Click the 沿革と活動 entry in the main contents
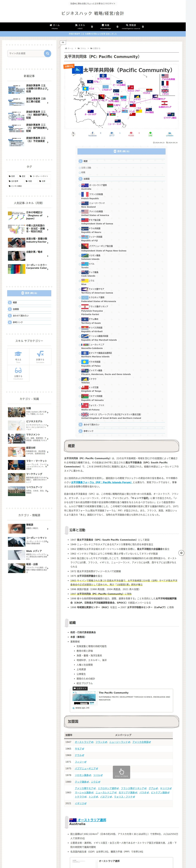This screenshot has width=196, height=868. (x=86, y=168)
